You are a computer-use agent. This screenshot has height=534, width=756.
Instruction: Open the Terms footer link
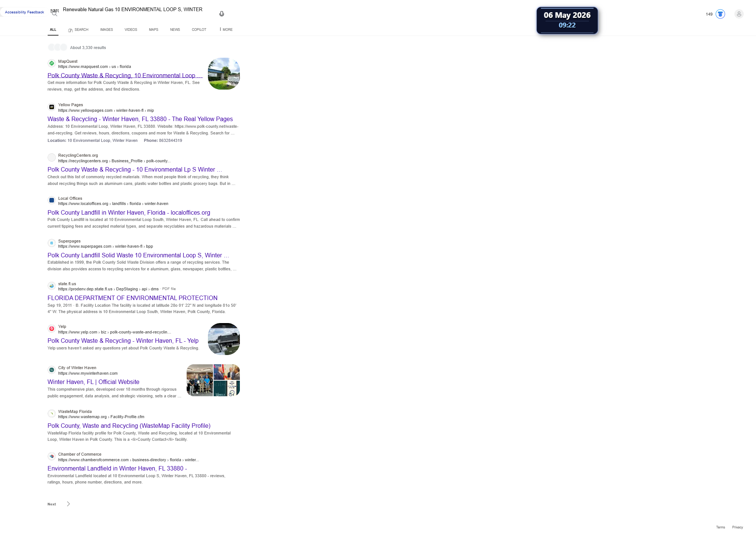(720, 527)
